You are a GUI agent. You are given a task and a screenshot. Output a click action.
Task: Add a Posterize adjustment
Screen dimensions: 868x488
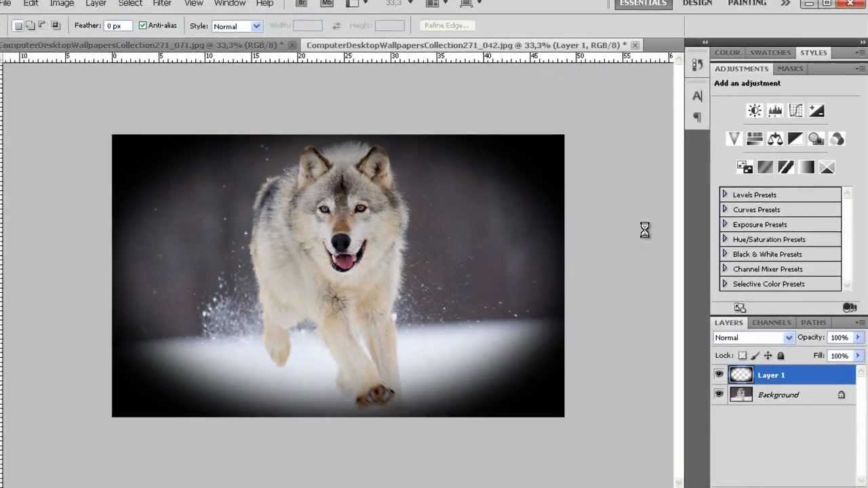coord(765,167)
